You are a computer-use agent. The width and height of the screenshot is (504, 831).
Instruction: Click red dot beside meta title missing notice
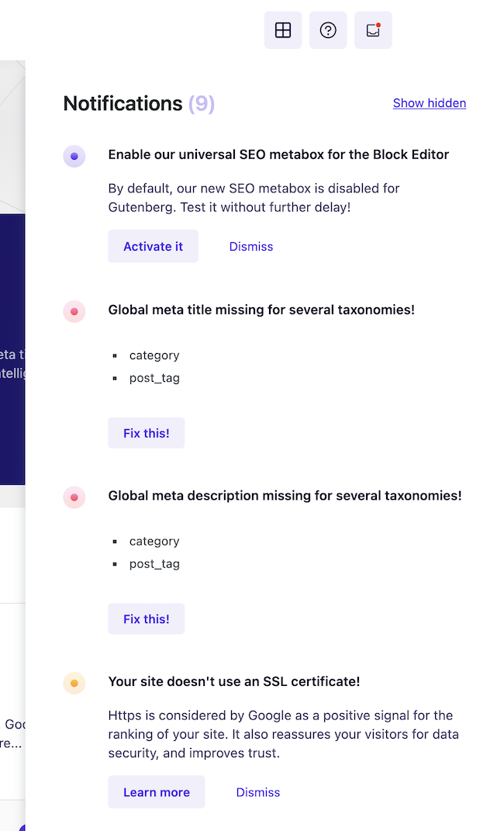tap(74, 311)
